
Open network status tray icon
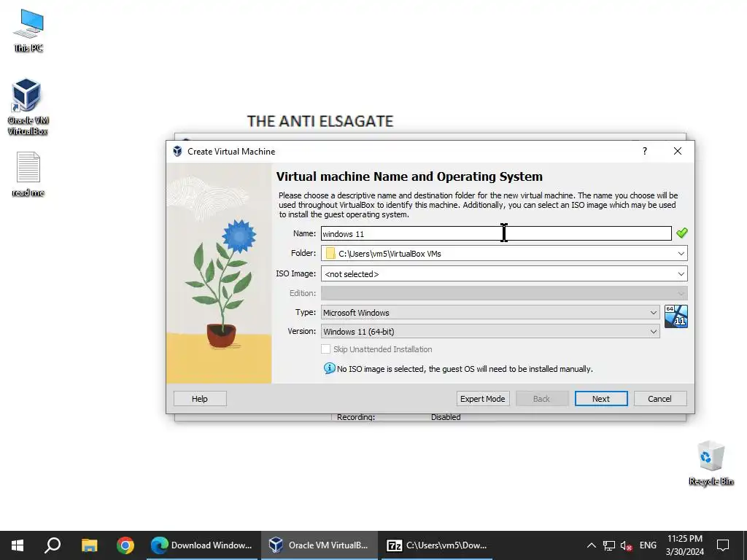pyautogui.click(x=609, y=545)
